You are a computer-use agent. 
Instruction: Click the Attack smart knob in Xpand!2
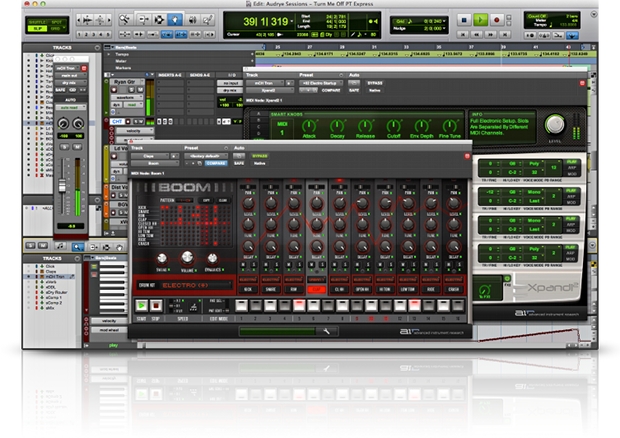pyautogui.click(x=309, y=126)
